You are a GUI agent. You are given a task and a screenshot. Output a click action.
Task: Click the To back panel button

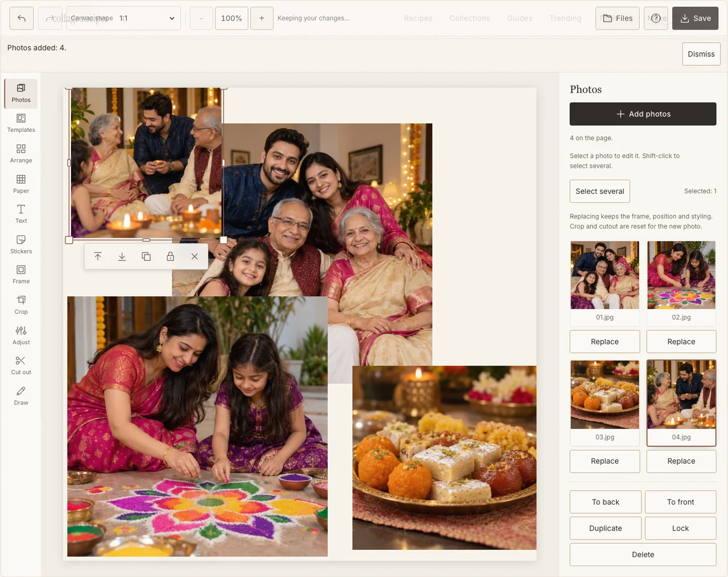click(606, 502)
